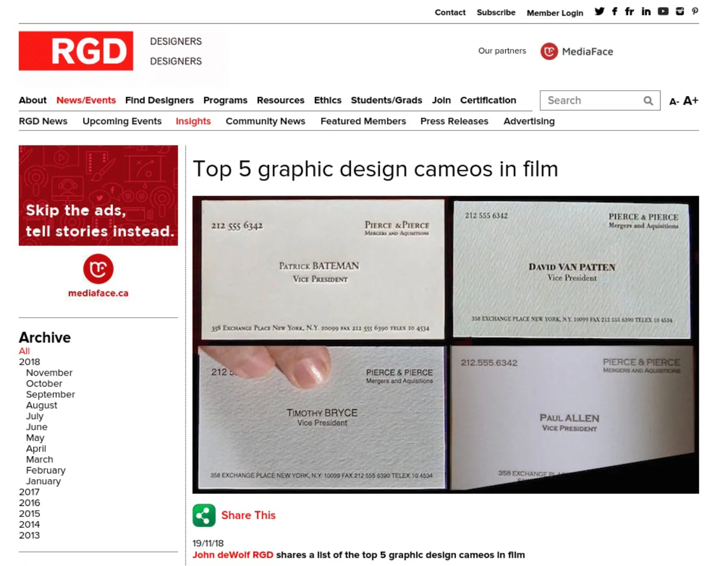This screenshot has height=566, width=728.
Task: Open the LinkedIn icon in header
Action: (646, 11)
